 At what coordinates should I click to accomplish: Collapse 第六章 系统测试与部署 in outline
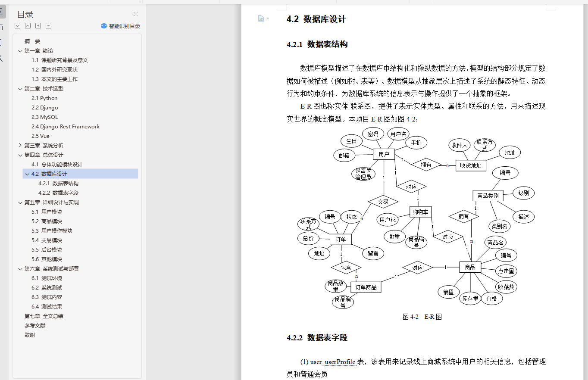point(20,269)
